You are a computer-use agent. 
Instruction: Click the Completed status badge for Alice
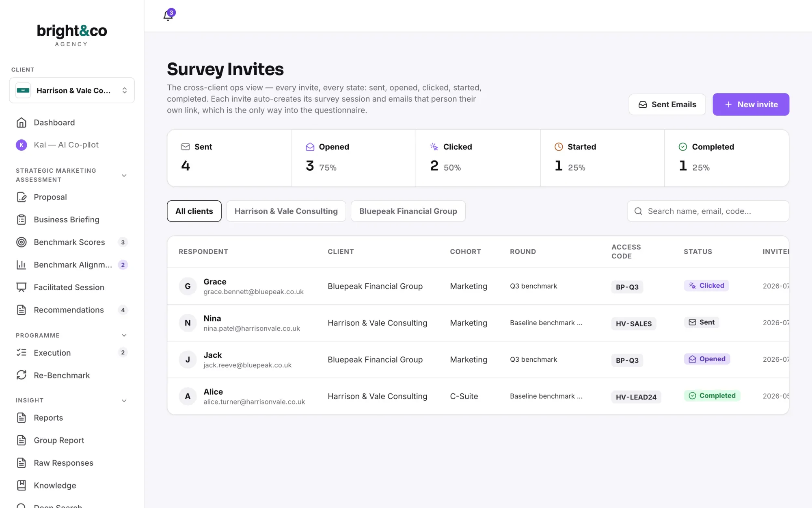click(712, 395)
